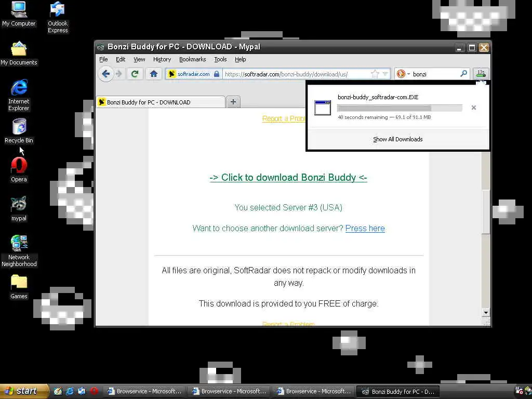Cancel the bonzi-buddy download with the X
Screen dimensions: 532x399
[x=474, y=108]
